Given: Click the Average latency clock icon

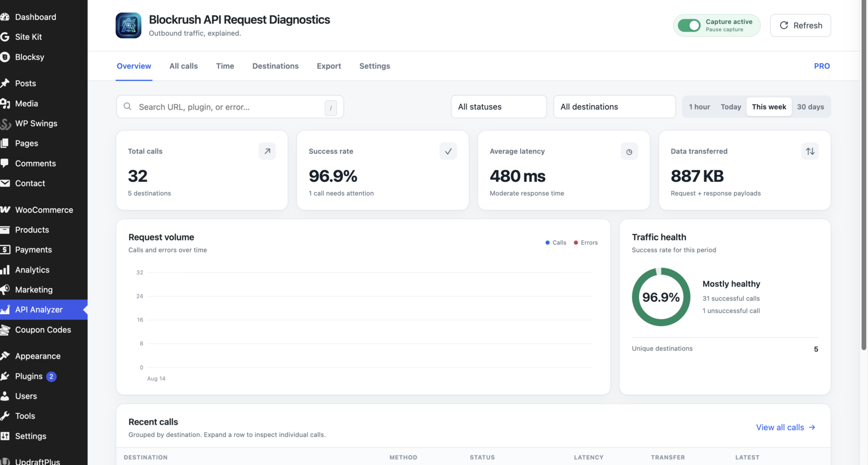Looking at the screenshot, I should (629, 151).
